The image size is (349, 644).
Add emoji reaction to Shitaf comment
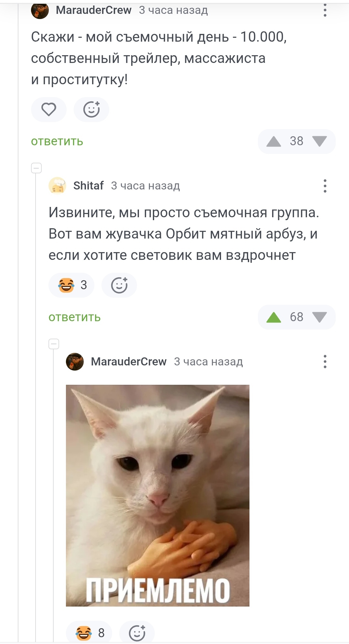pyautogui.click(x=119, y=285)
